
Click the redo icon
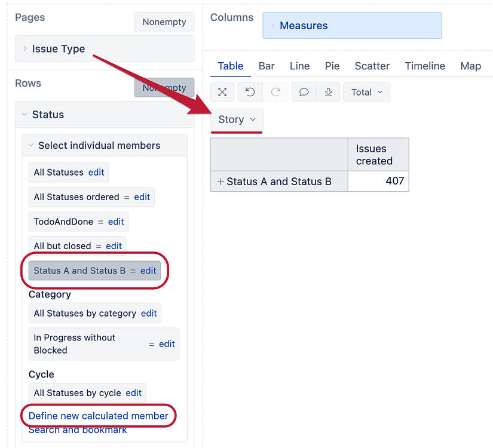tap(276, 92)
